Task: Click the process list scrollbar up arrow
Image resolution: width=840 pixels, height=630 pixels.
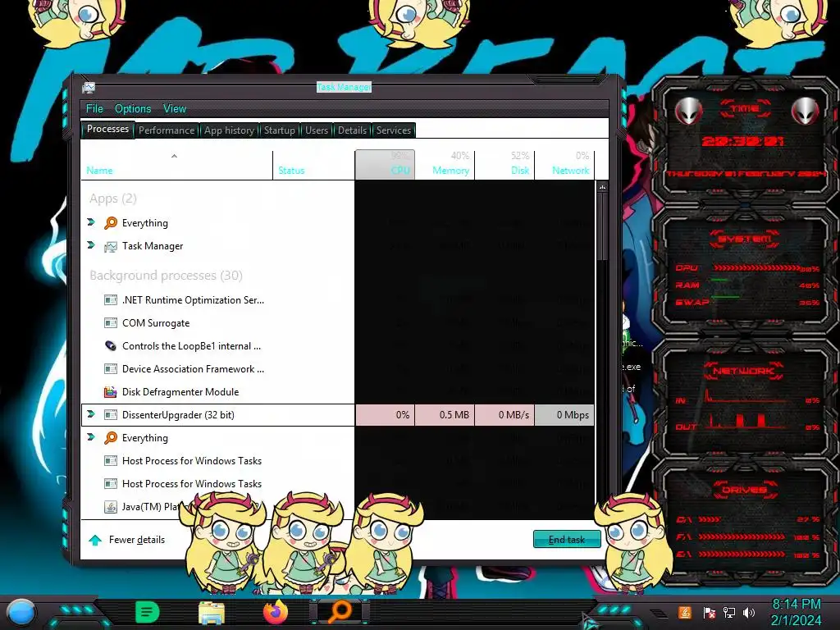Action: tap(603, 188)
